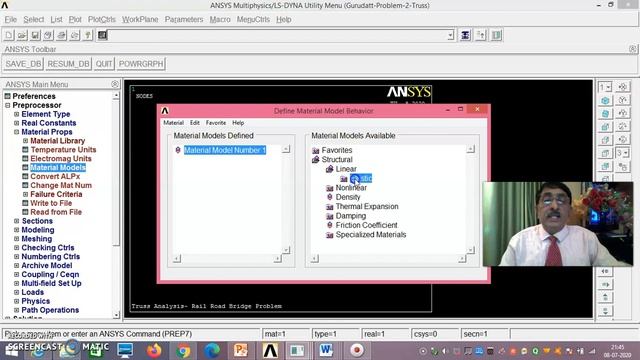This screenshot has height=360, width=640.
Task: Click the Pan-Zoom-Rotate toolbar icon
Action: [48, 36]
